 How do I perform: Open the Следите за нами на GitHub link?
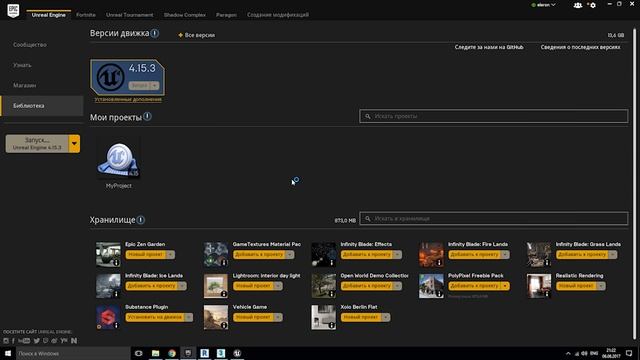[x=489, y=47]
